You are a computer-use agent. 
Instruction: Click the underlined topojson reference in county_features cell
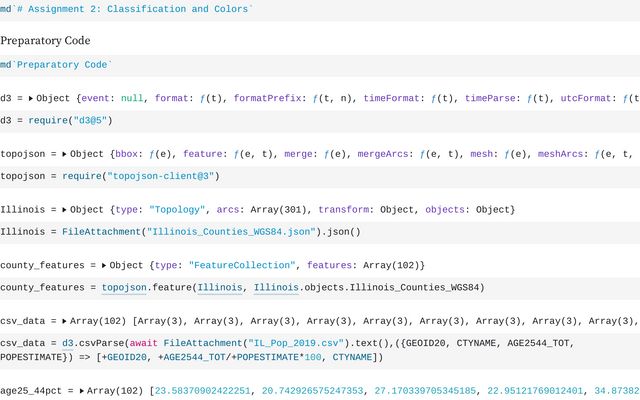coord(124,288)
